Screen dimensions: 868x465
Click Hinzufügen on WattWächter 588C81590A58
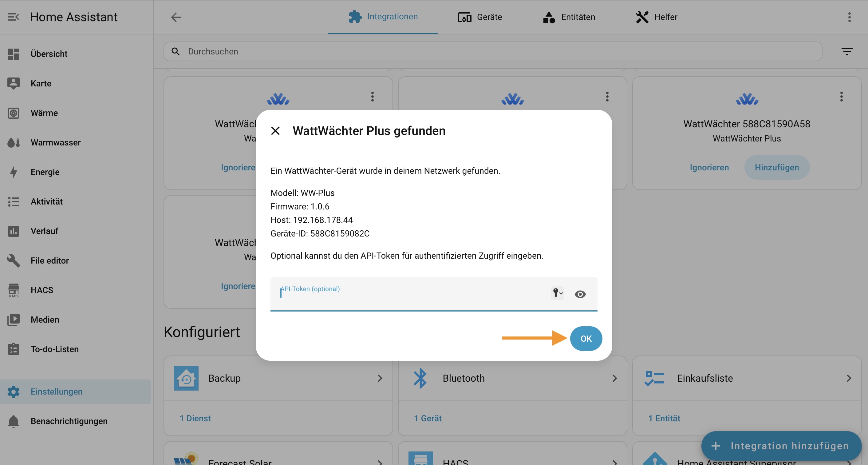777,168
